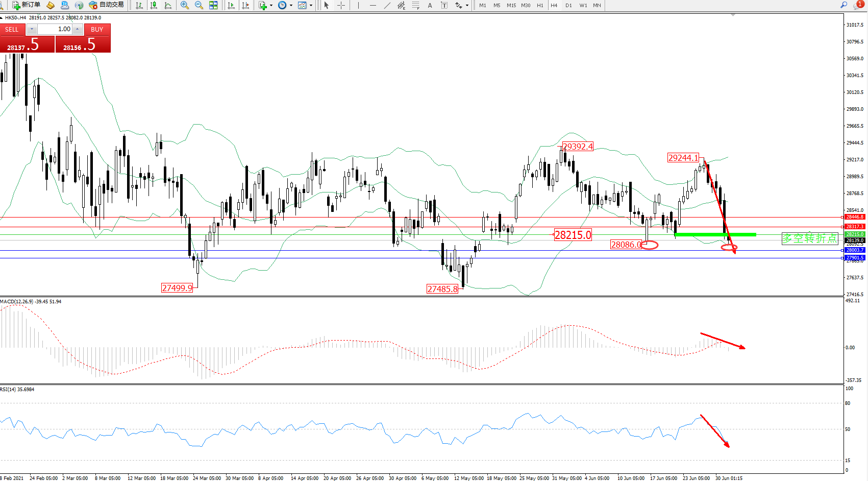Viewport: 868px width, 481px height.
Task: Draw a trendline with the diagonal line tool
Action: [x=387, y=5]
